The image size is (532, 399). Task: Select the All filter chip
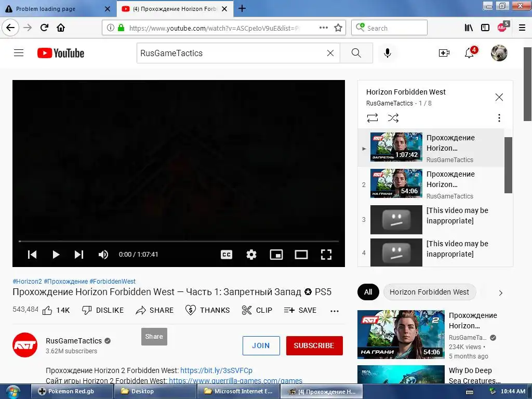(x=368, y=292)
